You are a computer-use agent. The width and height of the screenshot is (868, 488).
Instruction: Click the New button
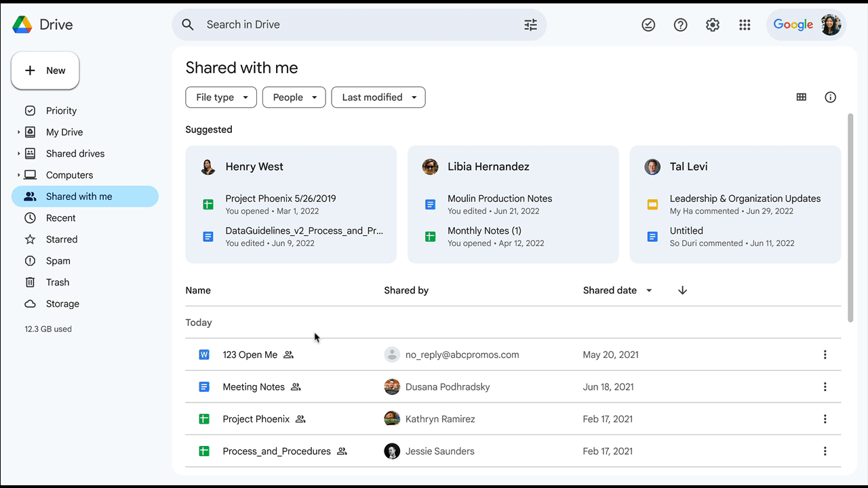pyautogui.click(x=45, y=70)
